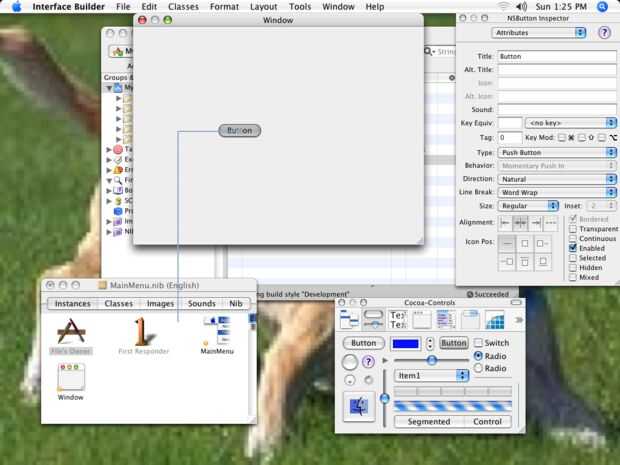Toggle the Selected checkbox

point(573,258)
